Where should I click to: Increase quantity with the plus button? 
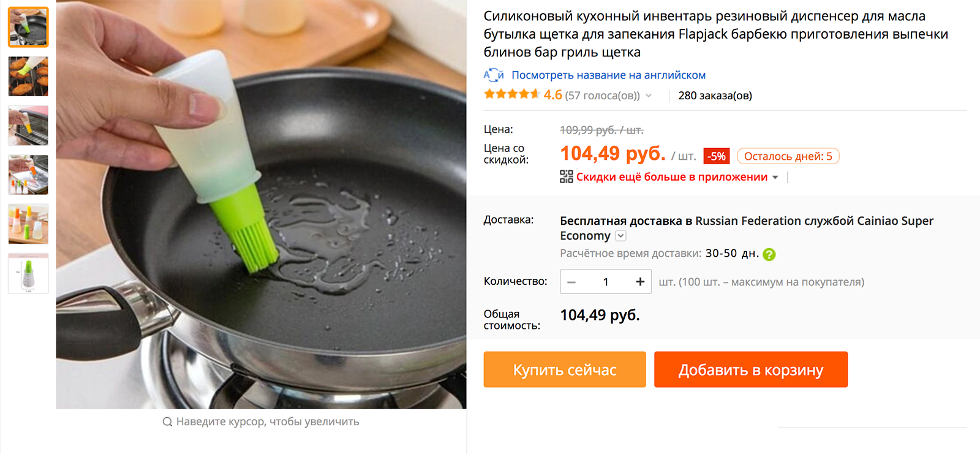[640, 281]
